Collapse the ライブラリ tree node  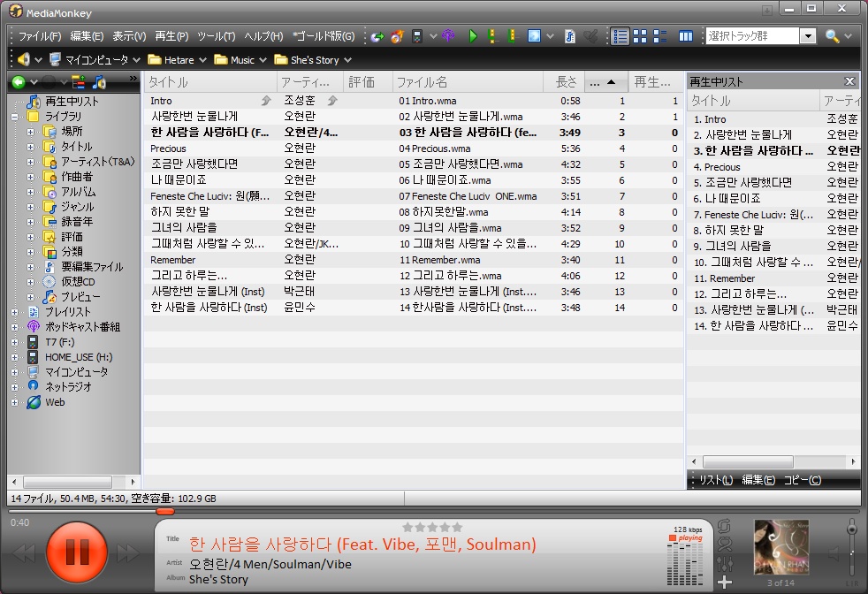pos(15,117)
